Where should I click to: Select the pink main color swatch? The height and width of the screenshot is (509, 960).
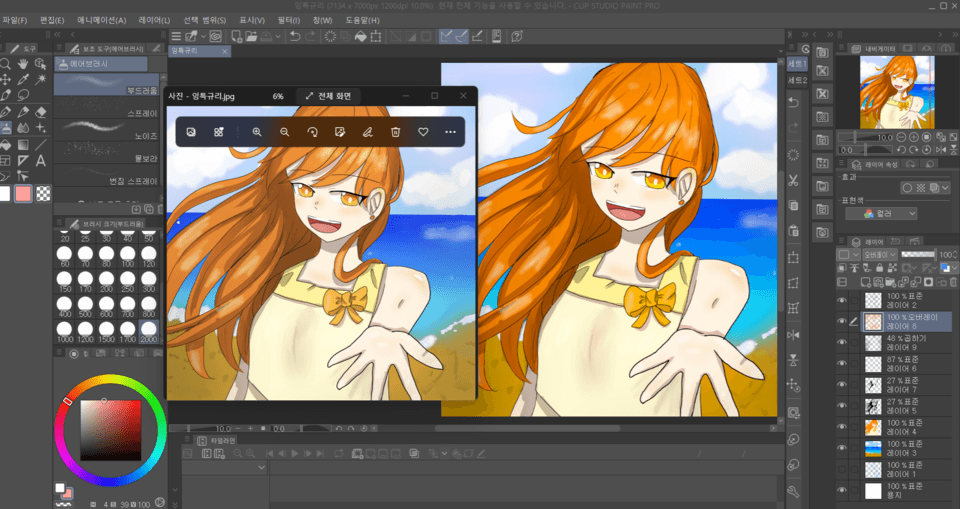tap(23, 194)
